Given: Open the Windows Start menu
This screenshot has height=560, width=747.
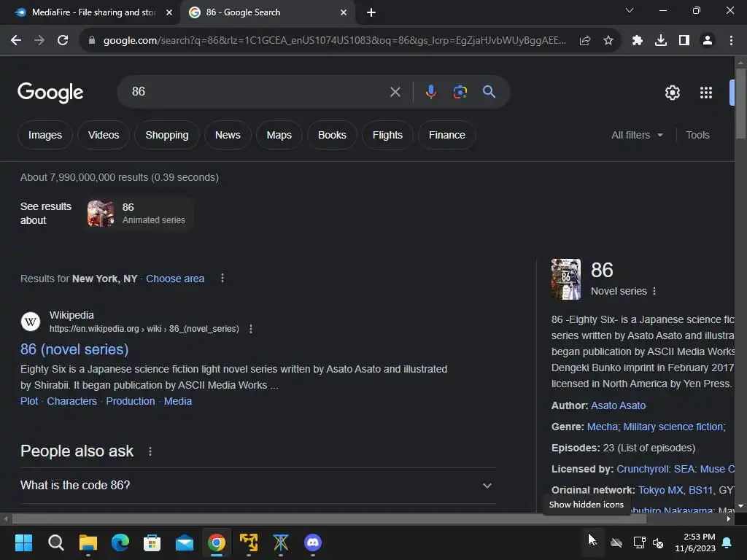Looking at the screenshot, I should coord(23,542).
